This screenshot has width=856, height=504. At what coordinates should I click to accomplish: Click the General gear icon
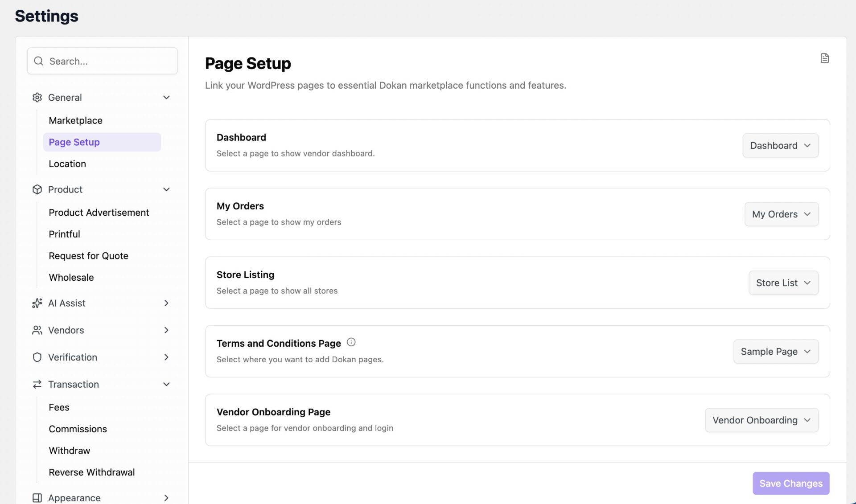(x=37, y=97)
